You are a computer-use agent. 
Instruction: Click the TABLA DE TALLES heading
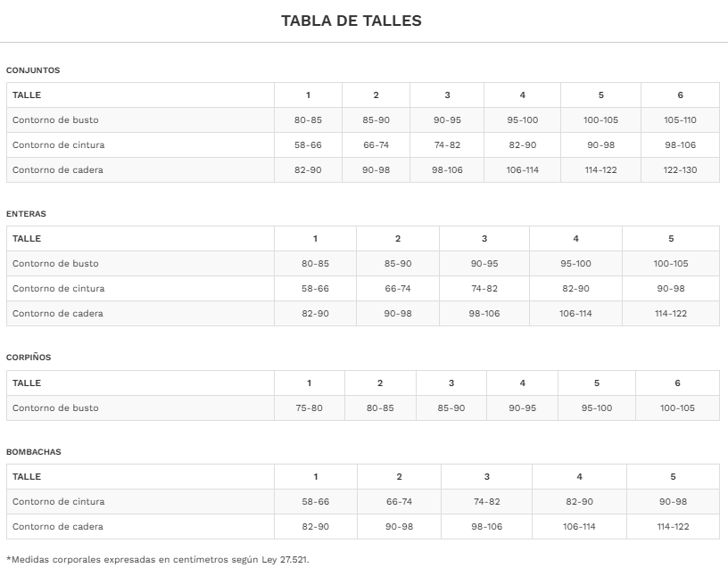[352, 21]
